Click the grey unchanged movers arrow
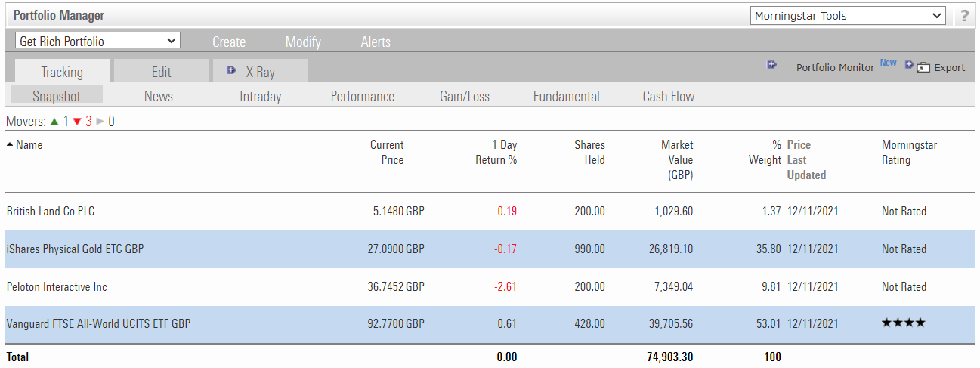This screenshot has width=980, height=368. click(x=100, y=121)
